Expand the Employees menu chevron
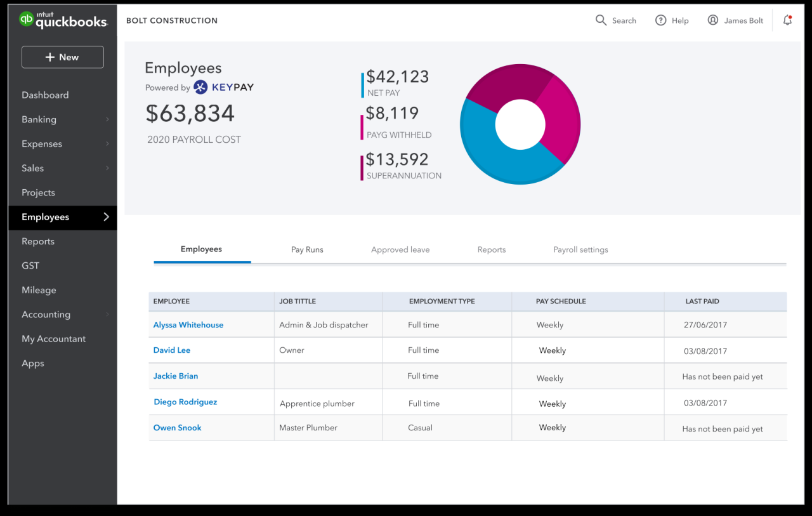812x516 pixels. (106, 217)
